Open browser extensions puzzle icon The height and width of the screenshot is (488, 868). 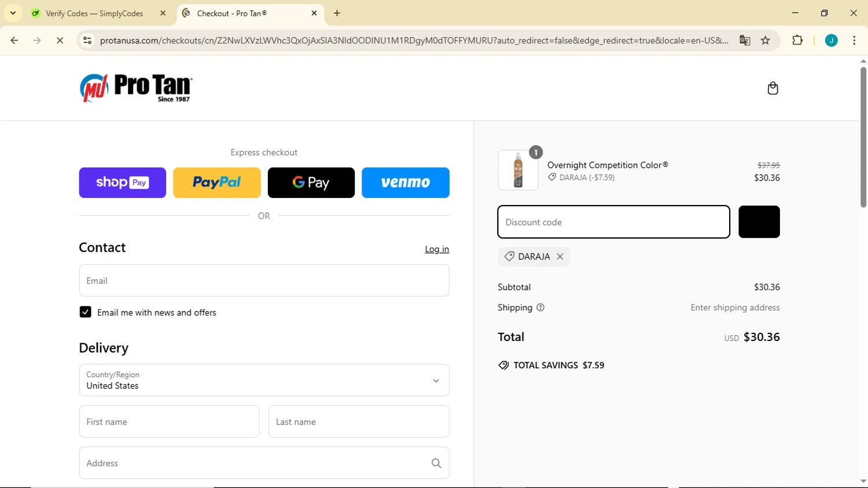tap(797, 41)
